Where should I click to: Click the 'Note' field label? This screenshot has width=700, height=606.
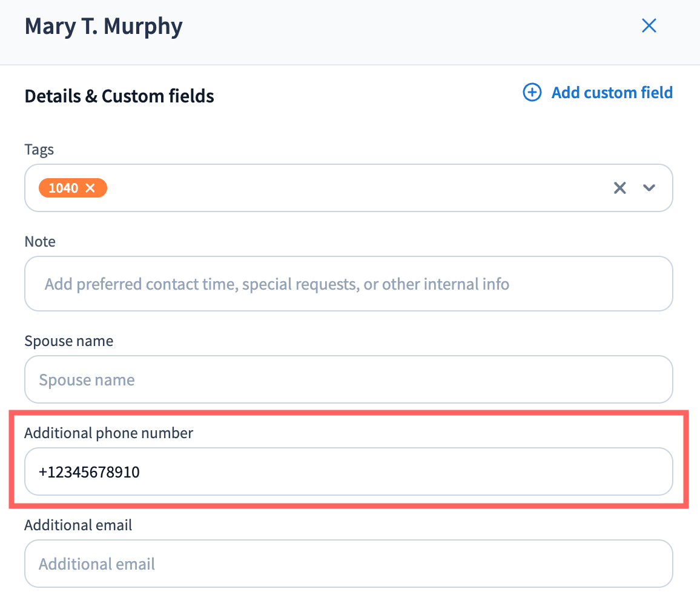click(x=40, y=242)
